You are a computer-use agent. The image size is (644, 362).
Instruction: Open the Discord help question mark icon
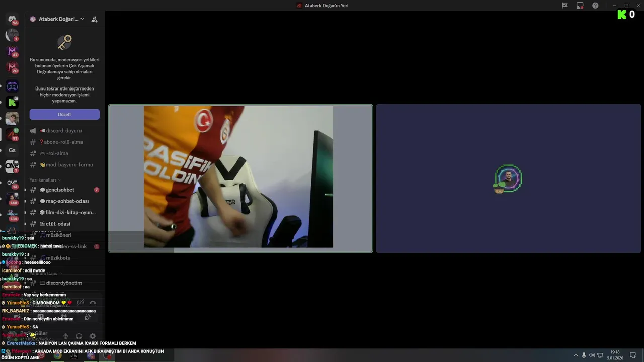pyautogui.click(x=595, y=5)
